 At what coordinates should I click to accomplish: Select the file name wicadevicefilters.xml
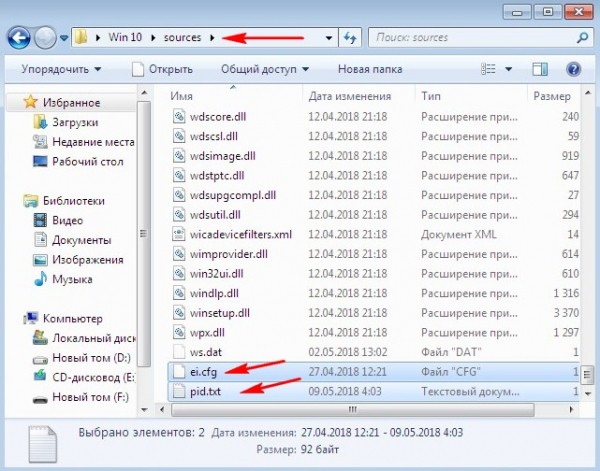(241, 234)
